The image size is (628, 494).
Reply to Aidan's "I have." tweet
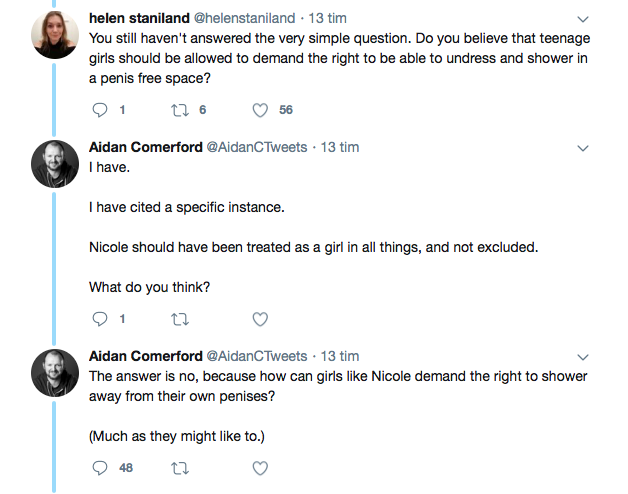click(99, 319)
